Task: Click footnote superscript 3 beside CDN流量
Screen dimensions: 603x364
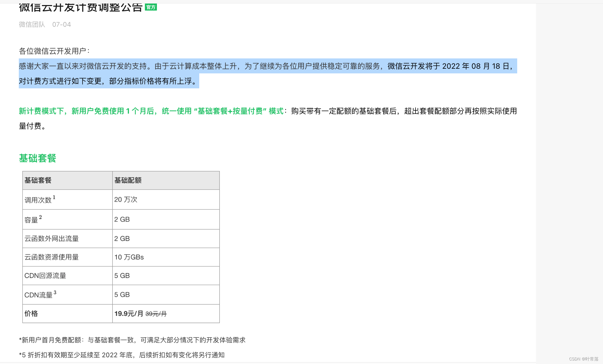Action: [55, 292]
